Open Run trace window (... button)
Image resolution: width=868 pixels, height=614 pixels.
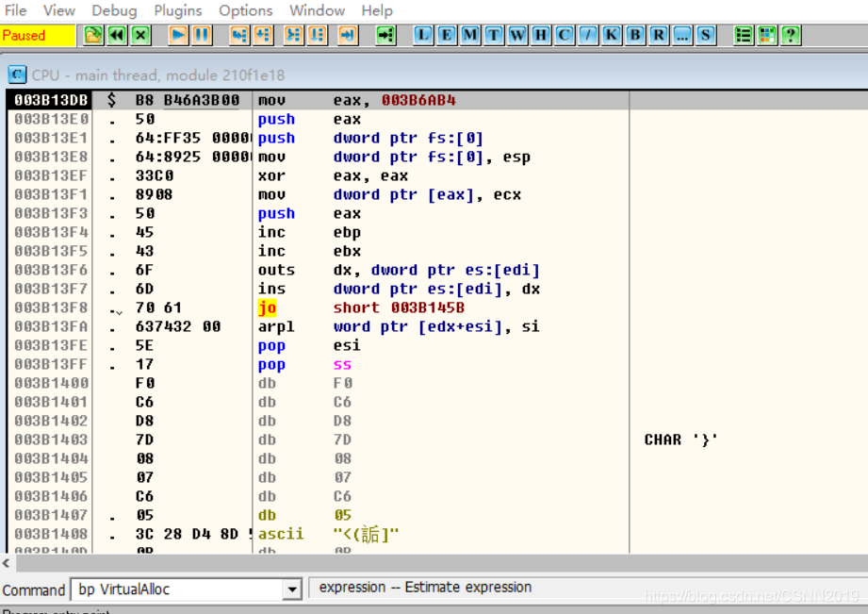click(x=682, y=36)
